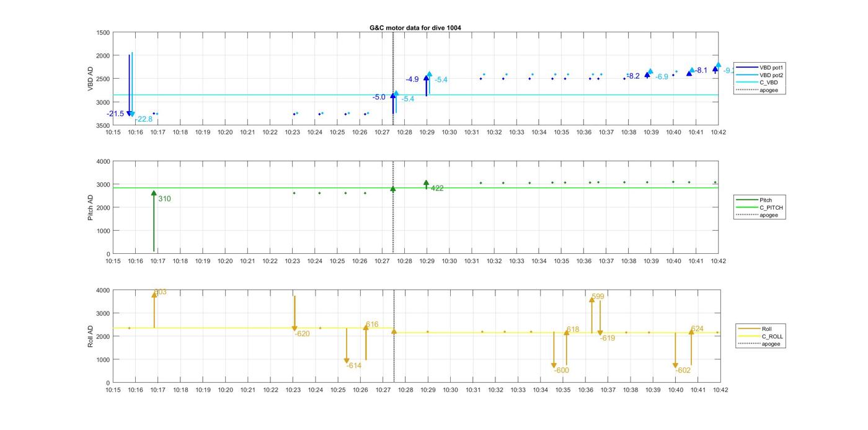Click the 'Roll AD' y-axis label
This screenshot has height=430, width=868.
coord(90,336)
